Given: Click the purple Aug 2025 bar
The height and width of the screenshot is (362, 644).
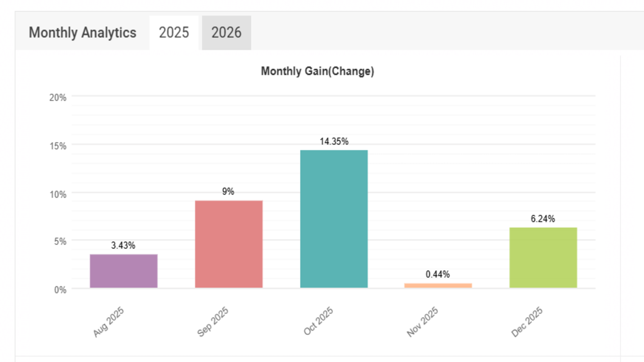Looking at the screenshot, I should pos(123,271).
